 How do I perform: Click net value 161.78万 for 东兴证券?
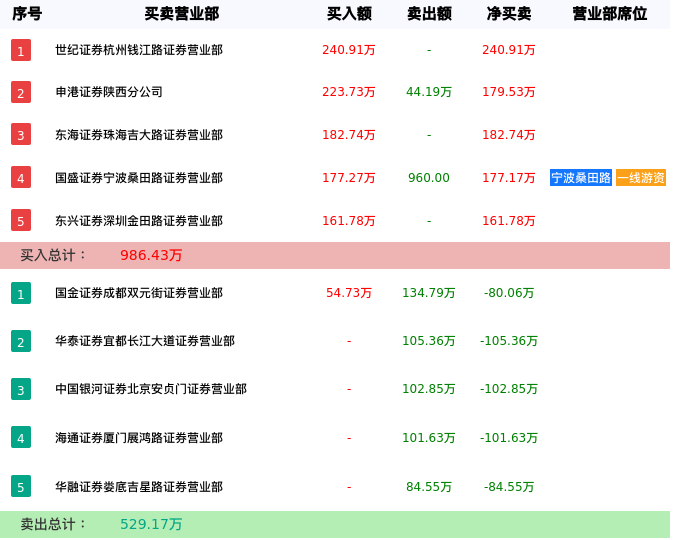[509, 221]
